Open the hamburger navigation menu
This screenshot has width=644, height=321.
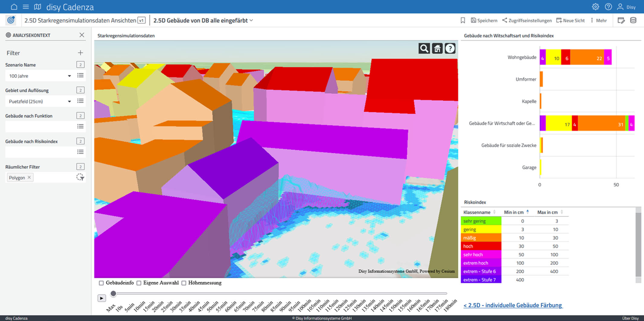[26, 7]
